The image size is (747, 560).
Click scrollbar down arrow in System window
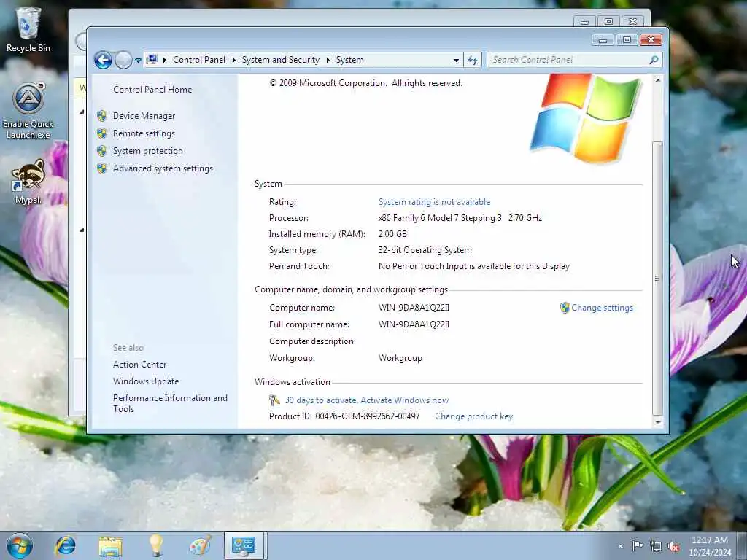tap(657, 422)
